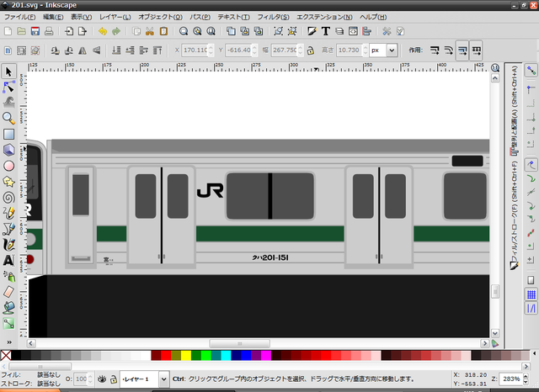Click the Cut scissors icon

pyautogui.click(x=150, y=31)
